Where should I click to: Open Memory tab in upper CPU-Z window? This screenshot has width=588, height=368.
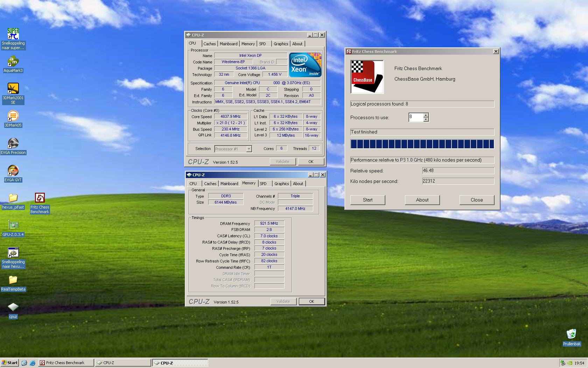coord(248,44)
